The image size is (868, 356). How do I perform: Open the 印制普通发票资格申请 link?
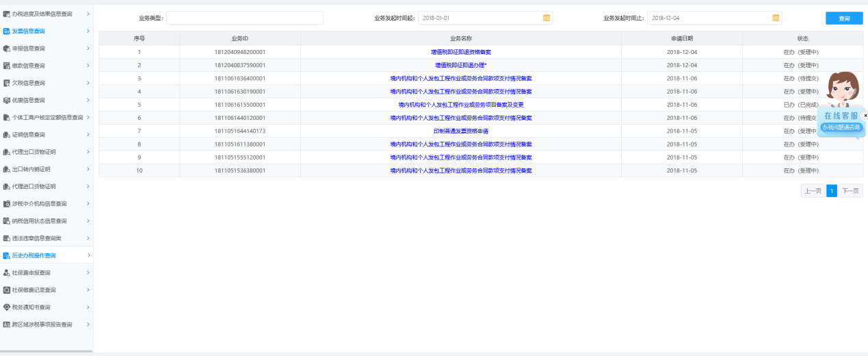[x=460, y=131]
